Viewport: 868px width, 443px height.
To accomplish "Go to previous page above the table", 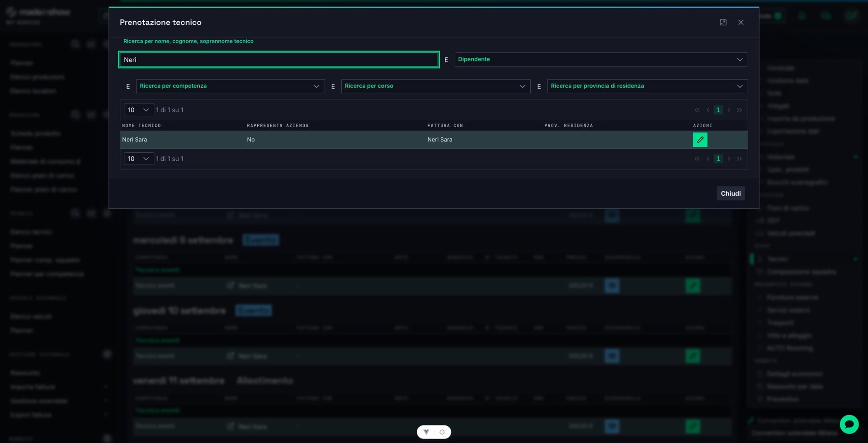I will coord(708,110).
